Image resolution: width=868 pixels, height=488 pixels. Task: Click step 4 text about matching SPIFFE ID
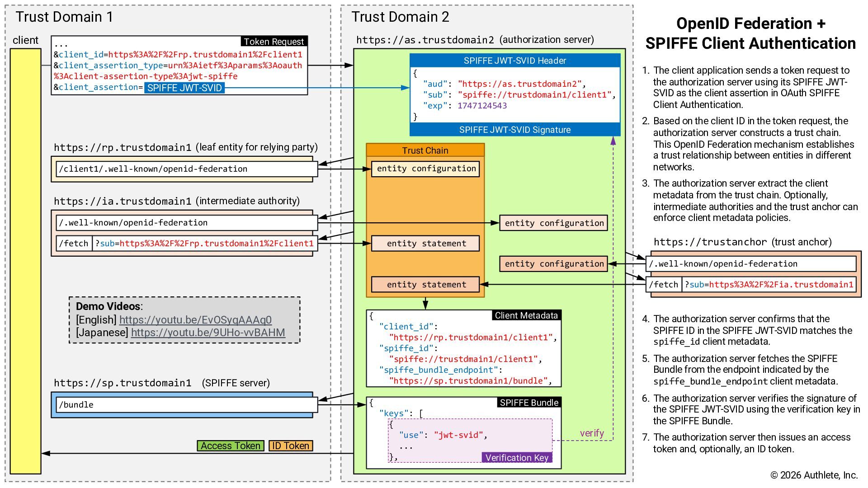click(752, 330)
